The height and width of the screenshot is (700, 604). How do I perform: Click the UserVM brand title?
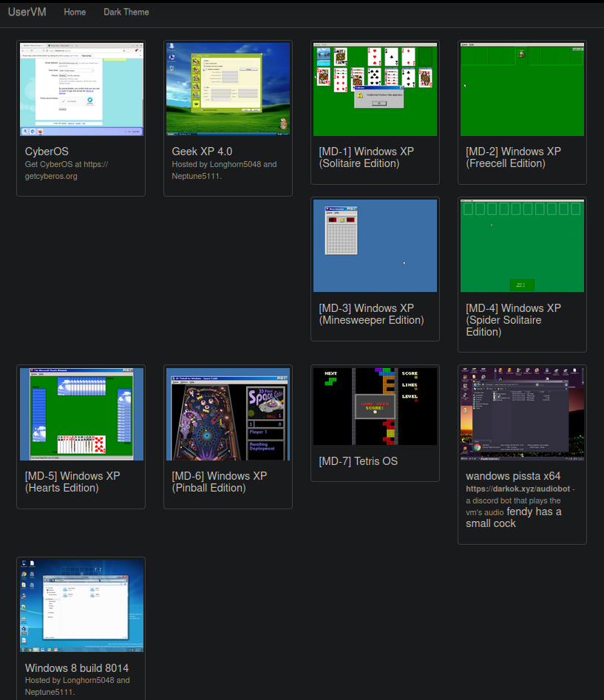pyautogui.click(x=27, y=12)
